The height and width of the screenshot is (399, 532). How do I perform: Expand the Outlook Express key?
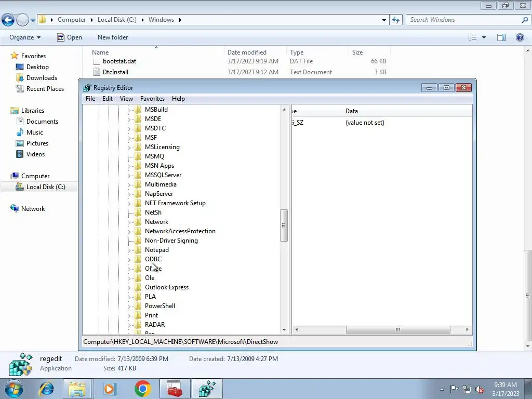point(129,288)
